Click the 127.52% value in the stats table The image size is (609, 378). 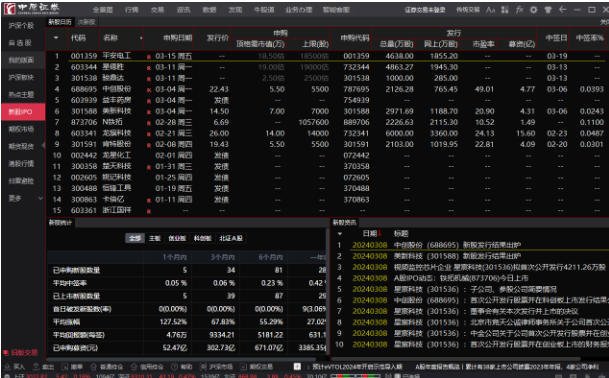(173, 322)
